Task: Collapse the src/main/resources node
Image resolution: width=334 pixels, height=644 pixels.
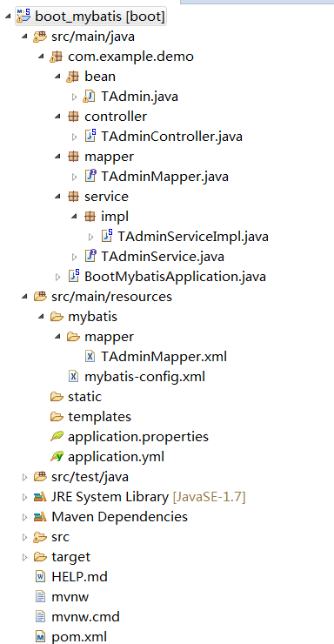Action: pyautogui.click(x=25, y=297)
